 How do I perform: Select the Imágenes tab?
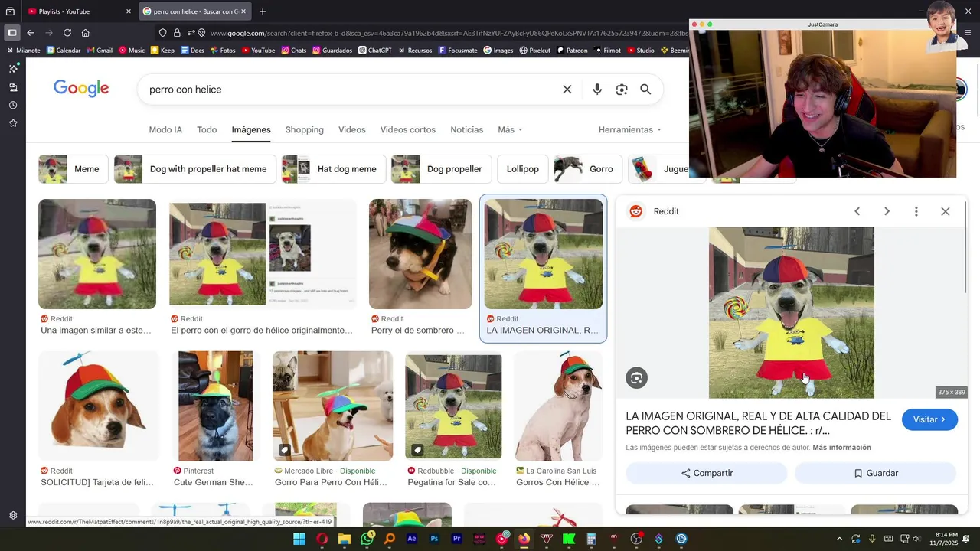(251, 129)
